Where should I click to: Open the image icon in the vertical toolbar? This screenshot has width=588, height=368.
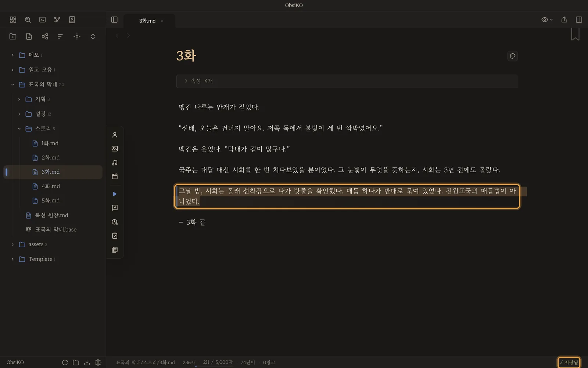click(115, 149)
